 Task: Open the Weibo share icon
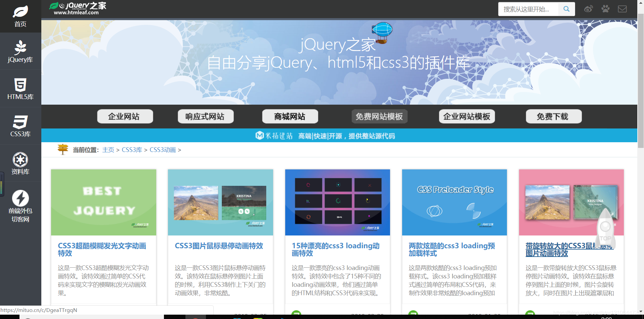(x=588, y=9)
